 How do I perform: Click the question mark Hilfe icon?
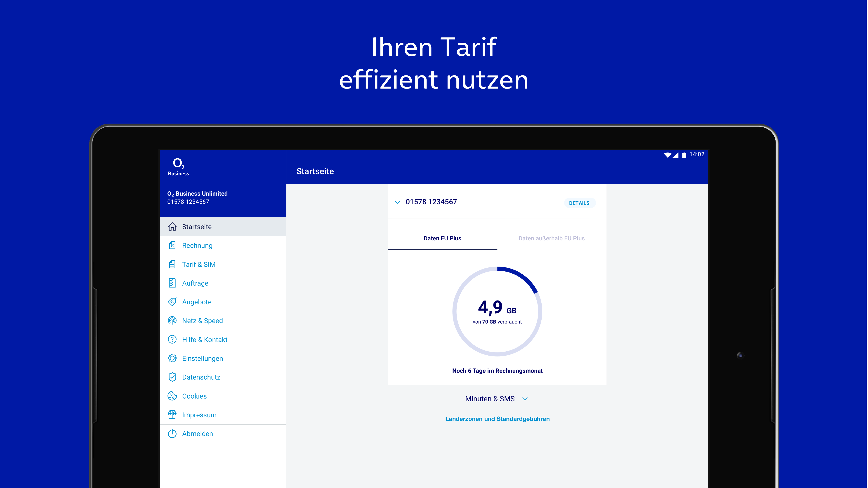(x=172, y=340)
